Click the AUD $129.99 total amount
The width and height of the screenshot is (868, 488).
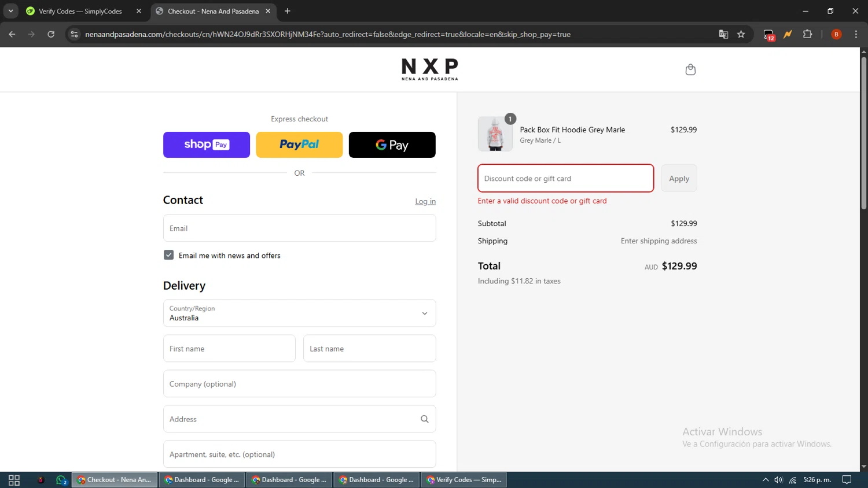point(671,266)
